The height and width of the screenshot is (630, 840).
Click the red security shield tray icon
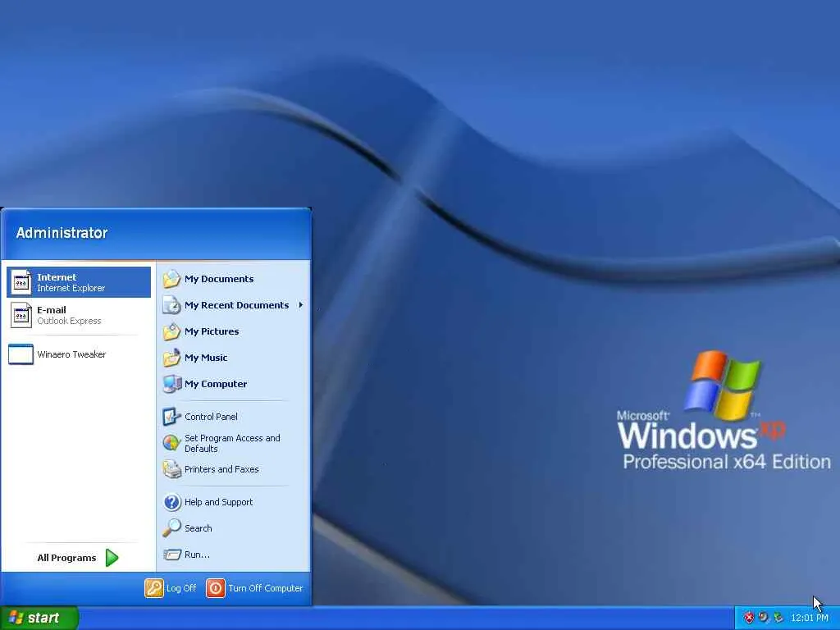pyautogui.click(x=748, y=618)
